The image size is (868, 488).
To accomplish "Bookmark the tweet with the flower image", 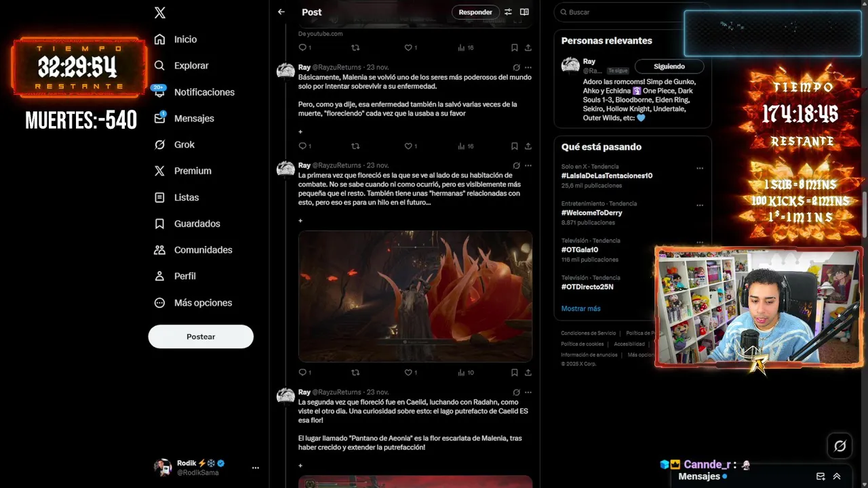I will pyautogui.click(x=515, y=372).
